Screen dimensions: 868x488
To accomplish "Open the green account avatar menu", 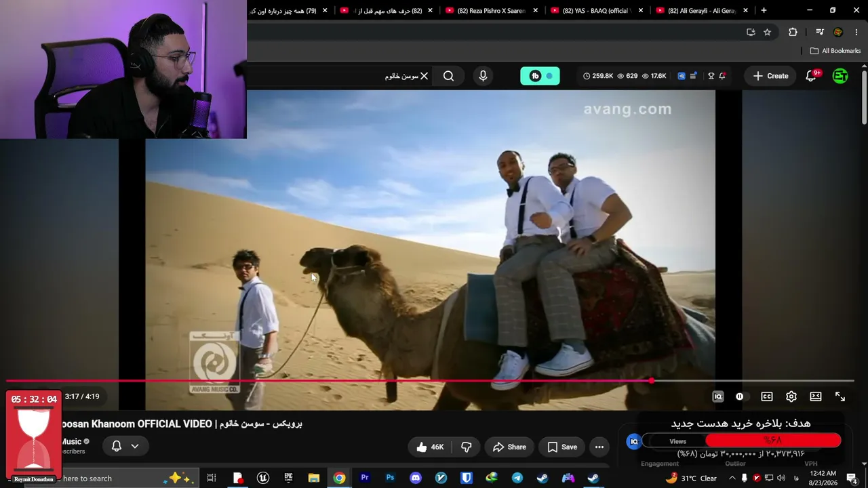I will (x=840, y=76).
